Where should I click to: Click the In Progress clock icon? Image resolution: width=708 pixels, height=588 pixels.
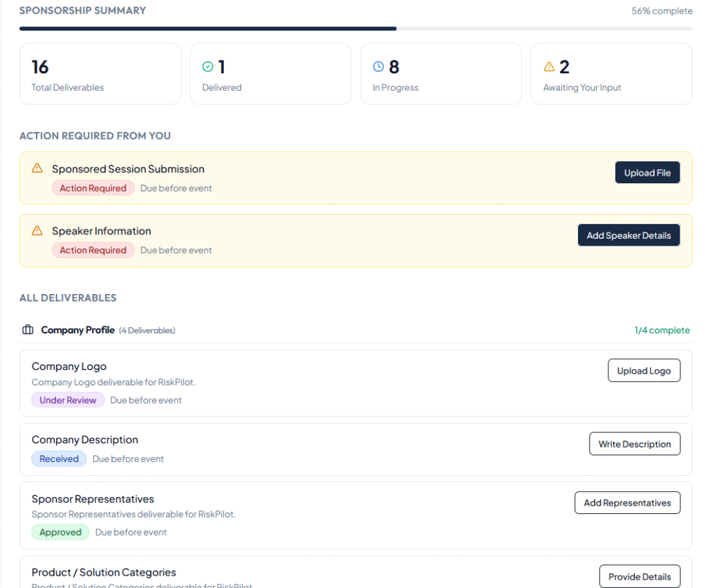click(378, 66)
